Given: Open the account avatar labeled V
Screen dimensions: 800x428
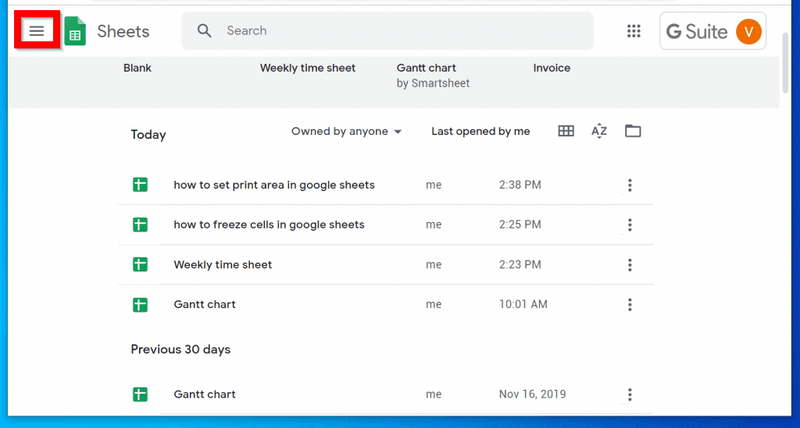Looking at the screenshot, I should (x=748, y=32).
